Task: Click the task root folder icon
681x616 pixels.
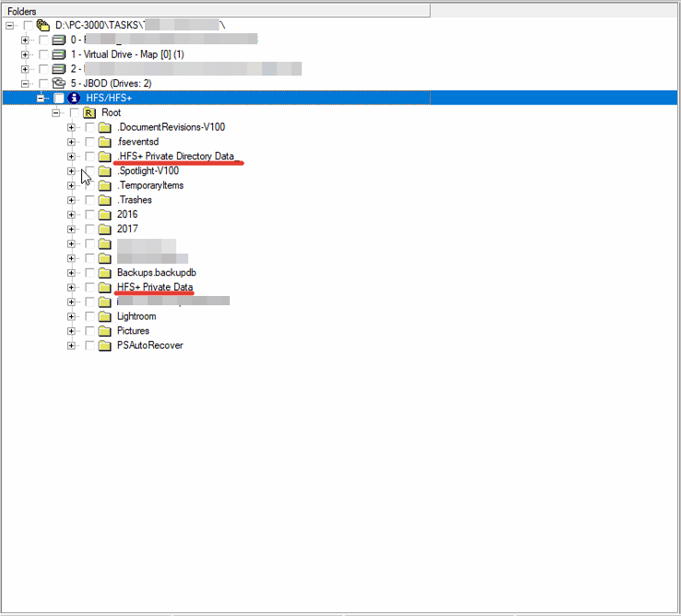Action: (42, 25)
